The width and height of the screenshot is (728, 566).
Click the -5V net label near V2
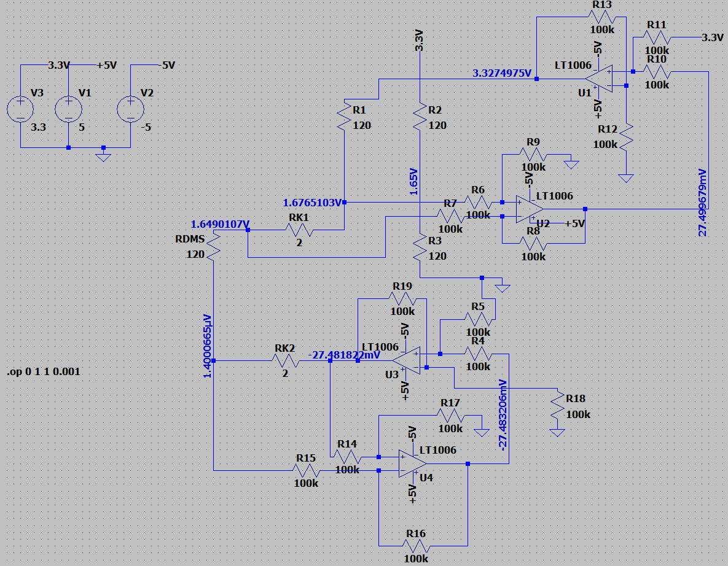pos(166,66)
